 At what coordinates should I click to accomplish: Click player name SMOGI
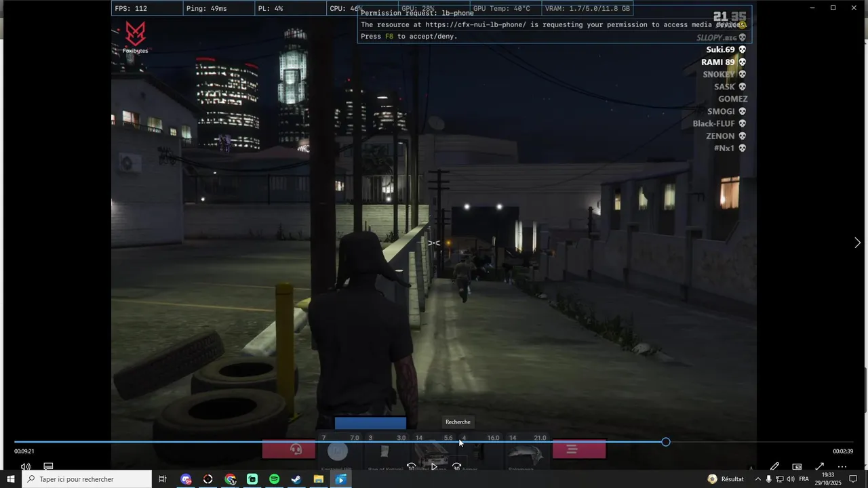721,111
